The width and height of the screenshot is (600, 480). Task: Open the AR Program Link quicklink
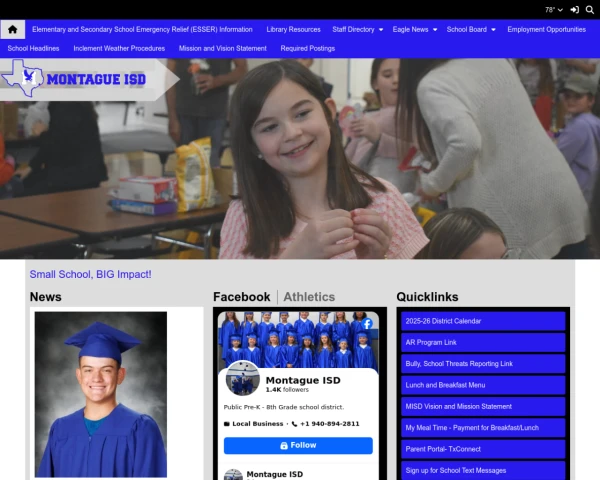(483, 343)
